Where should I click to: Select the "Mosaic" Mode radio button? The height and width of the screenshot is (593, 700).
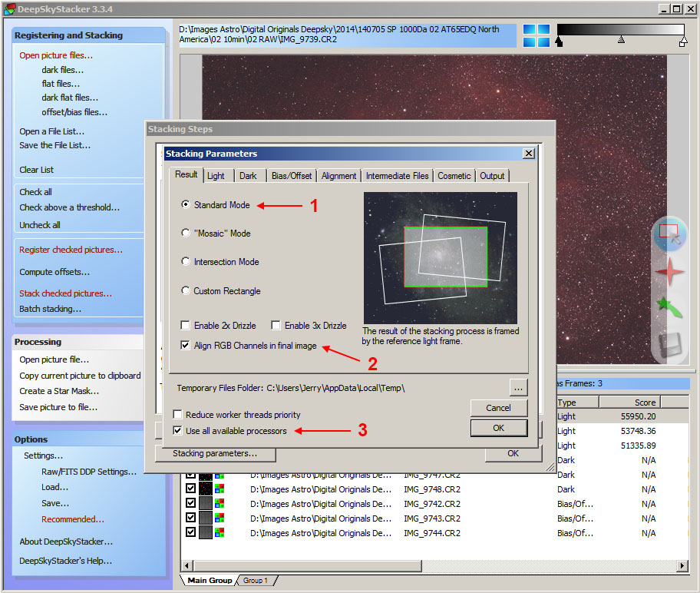[x=185, y=233]
